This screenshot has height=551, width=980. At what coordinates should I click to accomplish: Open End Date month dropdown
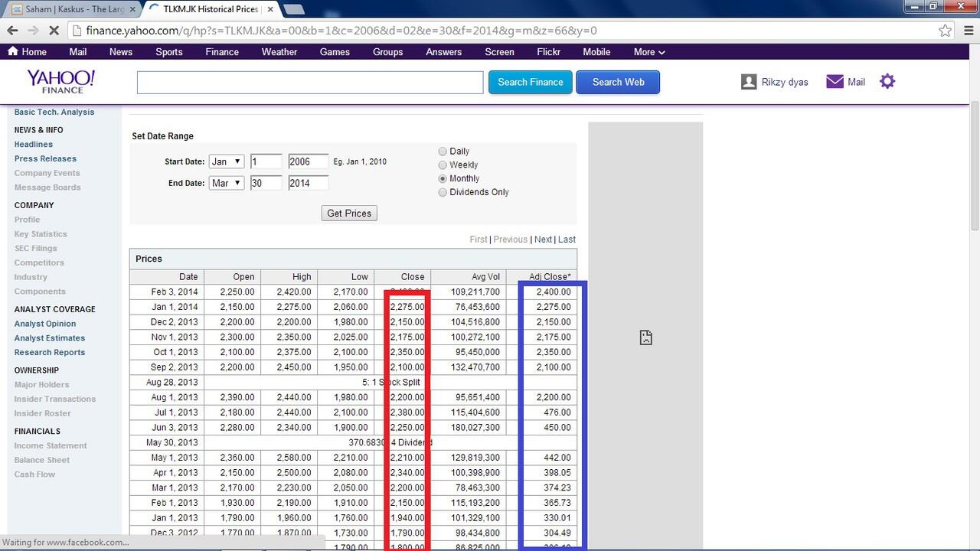click(226, 183)
